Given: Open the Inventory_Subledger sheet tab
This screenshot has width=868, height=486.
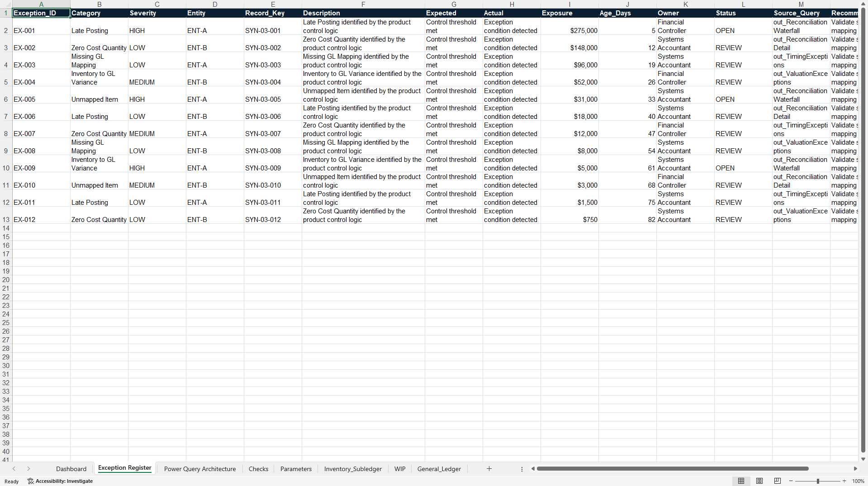Looking at the screenshot, I should click(x=353, y=469).
